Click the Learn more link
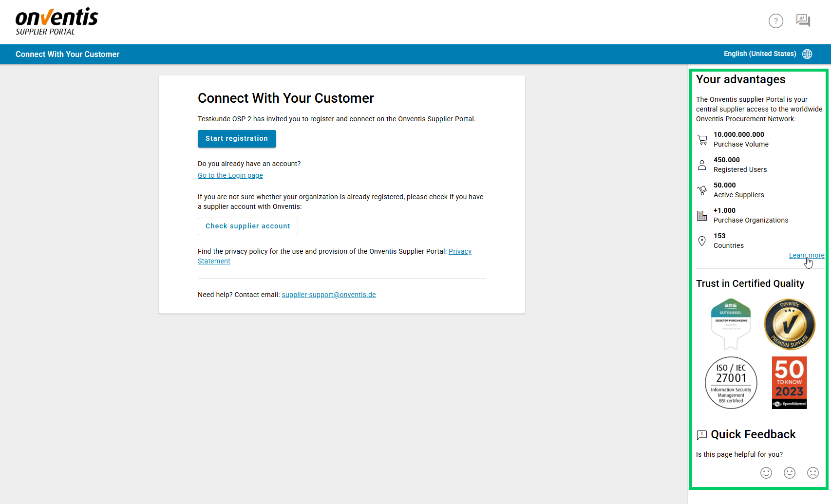This screenshot has height=504, width=831. 806,256
